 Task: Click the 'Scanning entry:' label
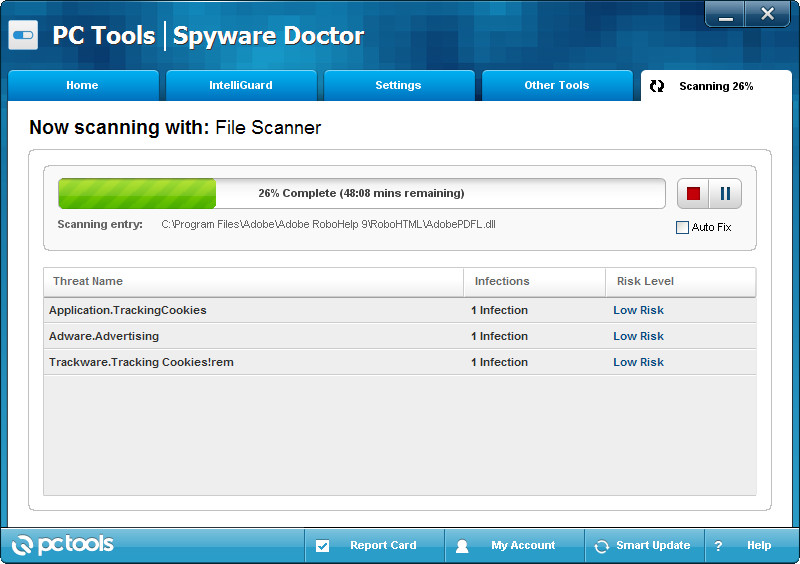100,225
